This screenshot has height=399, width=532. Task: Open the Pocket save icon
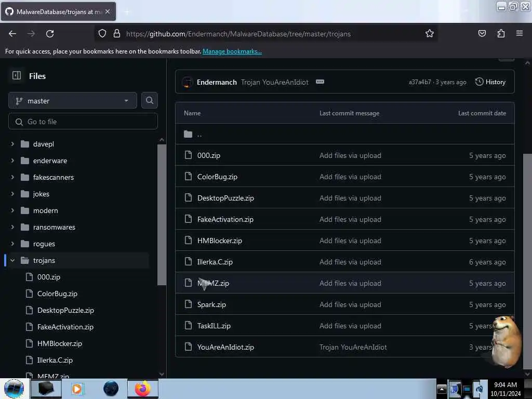click(482, 33)
